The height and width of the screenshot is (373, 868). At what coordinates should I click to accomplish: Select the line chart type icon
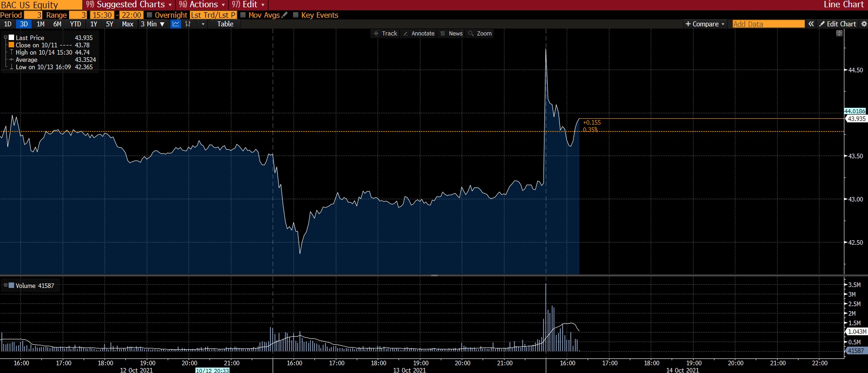pos(175,24)
